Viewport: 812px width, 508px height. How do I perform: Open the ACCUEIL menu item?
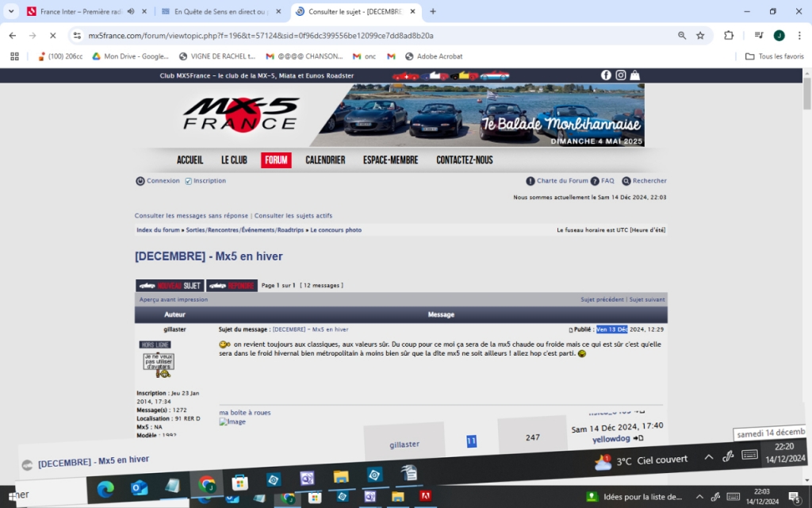190,160
